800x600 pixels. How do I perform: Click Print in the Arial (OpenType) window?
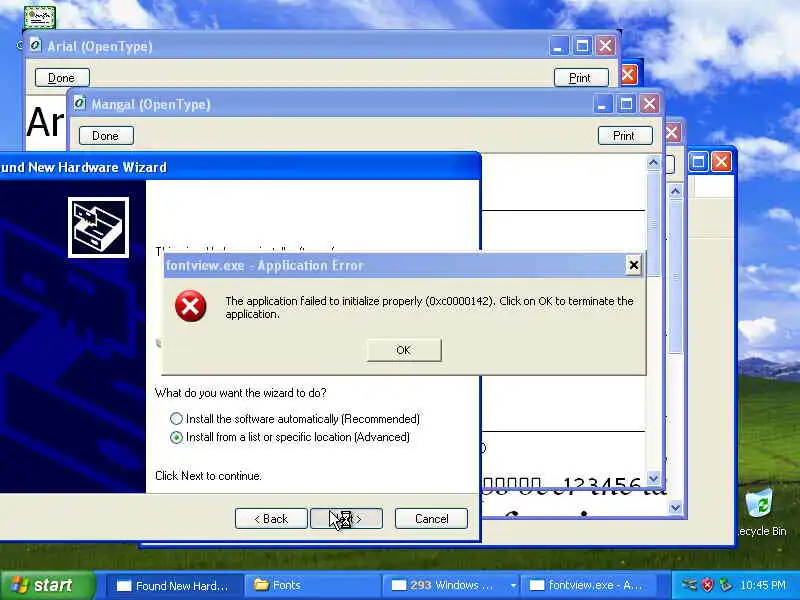point(581,78)
